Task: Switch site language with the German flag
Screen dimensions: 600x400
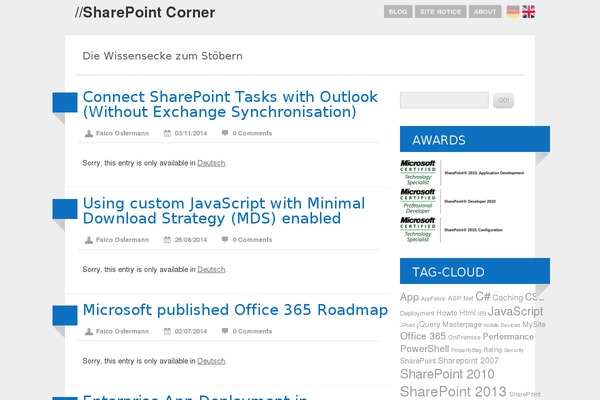Action: point(513,11)
